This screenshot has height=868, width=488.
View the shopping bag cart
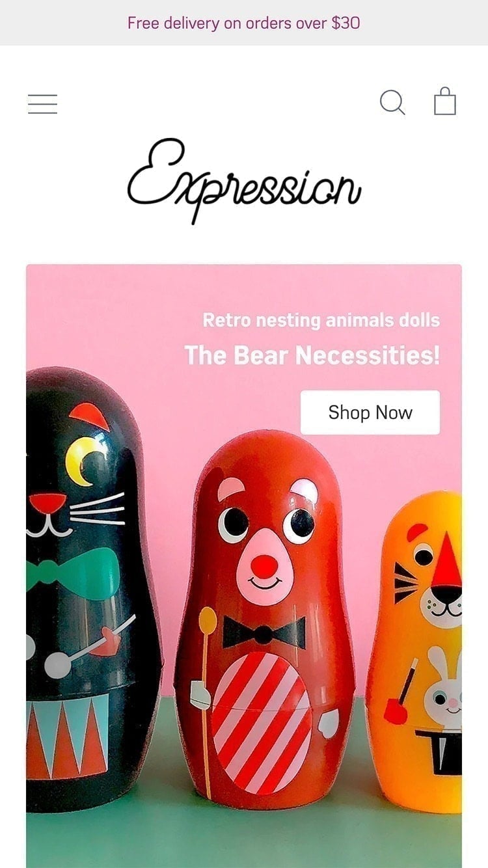pyautogui.click(x=445, y=102)
